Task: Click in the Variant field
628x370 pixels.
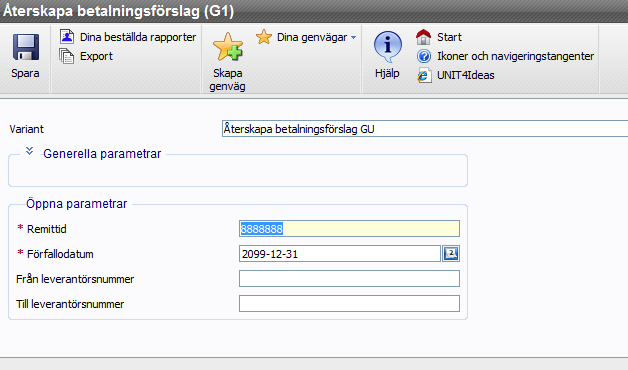Action: (x=425, y=129)
